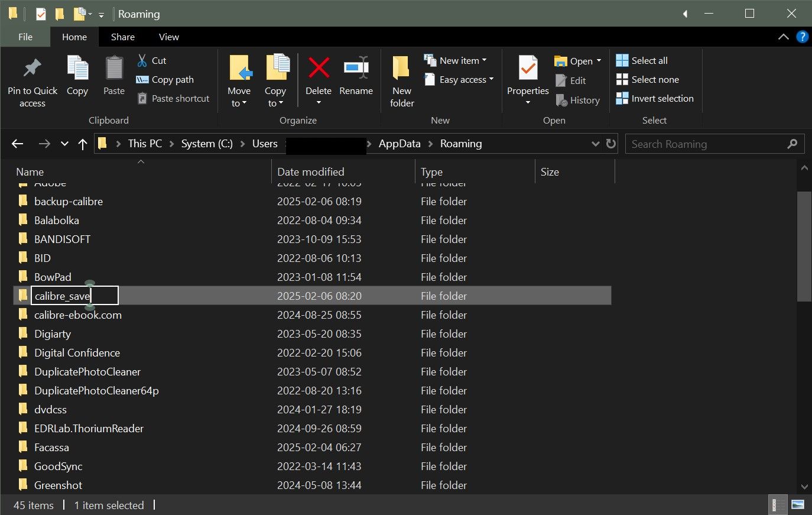This screenshot has width=812, height=515.
Task: Open the blue Help icon
Action: coord(802,37)
